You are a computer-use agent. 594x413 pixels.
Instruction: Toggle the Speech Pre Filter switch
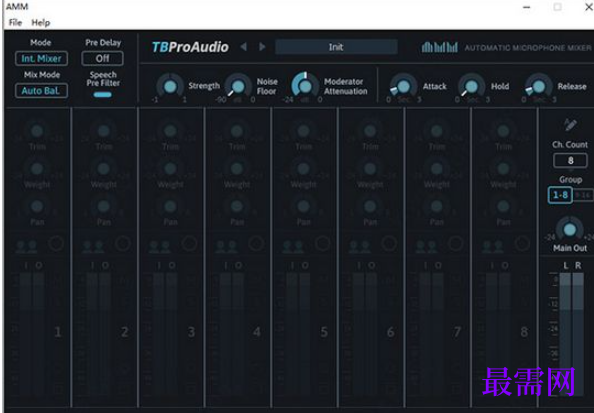102,95
